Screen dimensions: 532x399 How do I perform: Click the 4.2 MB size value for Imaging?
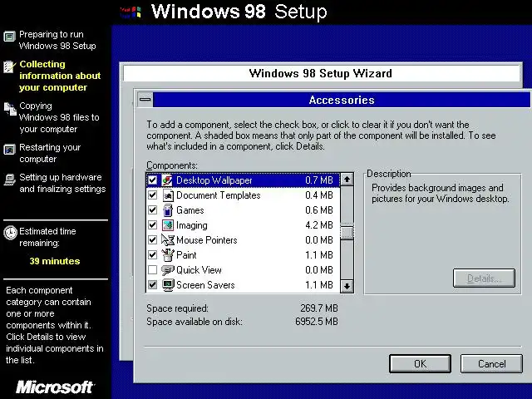coord(319,225)
